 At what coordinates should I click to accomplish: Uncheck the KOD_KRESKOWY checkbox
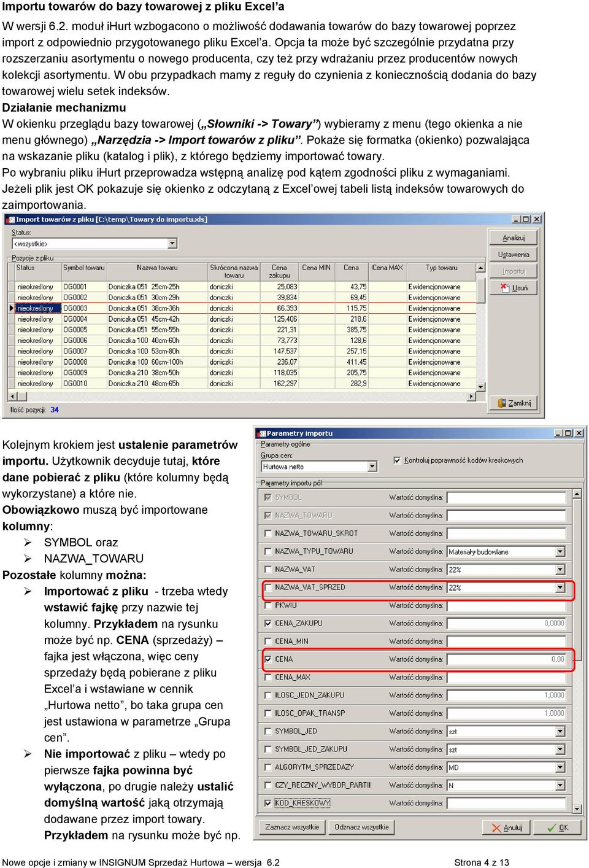coord(268,803)
